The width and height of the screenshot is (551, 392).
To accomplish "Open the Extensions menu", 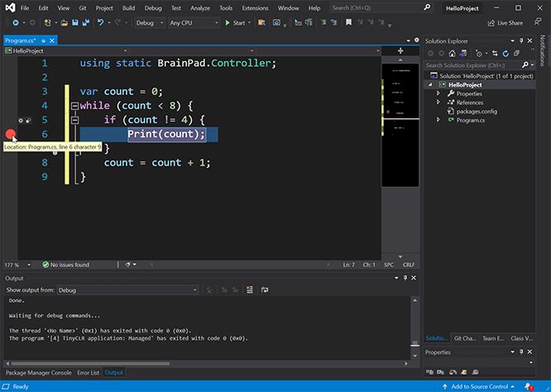I will [x=255, y=8].
